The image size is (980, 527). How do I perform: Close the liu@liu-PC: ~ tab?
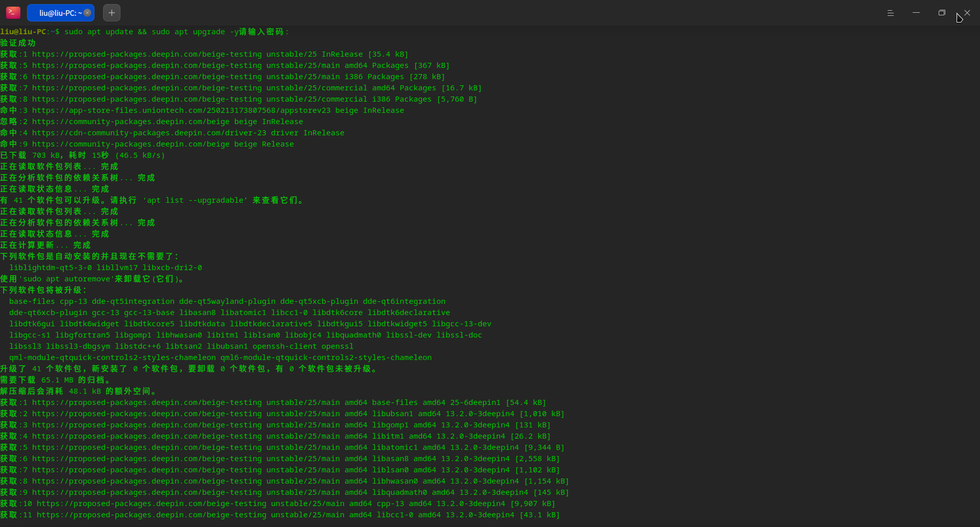tap(87, 13)
